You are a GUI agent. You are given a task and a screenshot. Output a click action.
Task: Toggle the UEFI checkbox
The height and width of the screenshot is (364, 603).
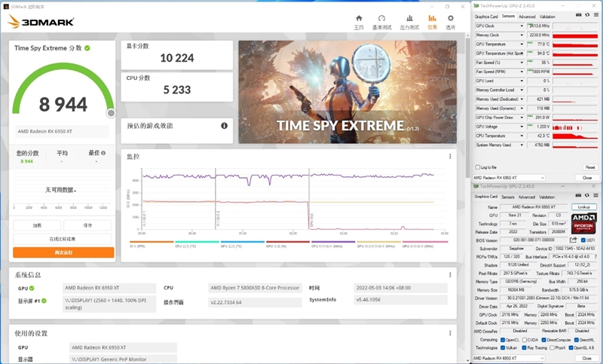coord(583,240)
